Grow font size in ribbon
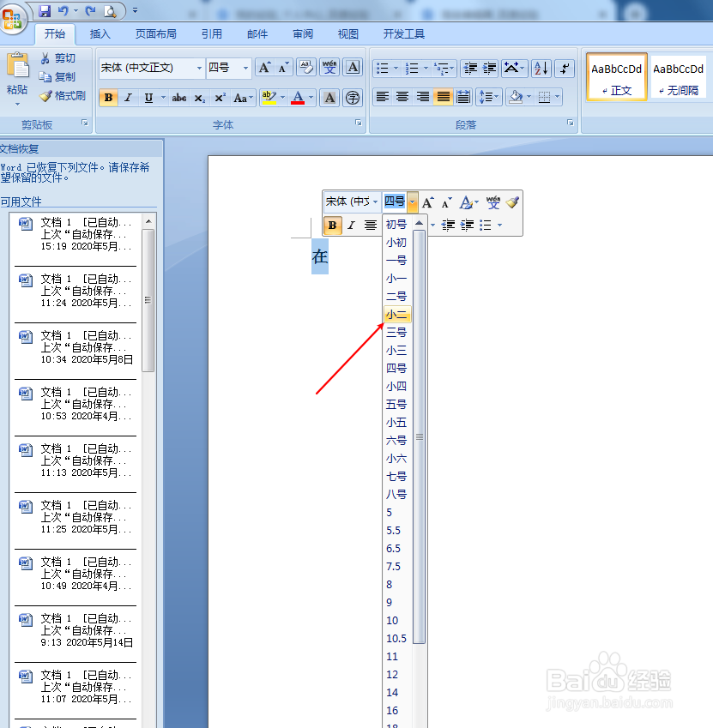Image resolution: width=713 pixels, height=728 pixels. (264, 68)
